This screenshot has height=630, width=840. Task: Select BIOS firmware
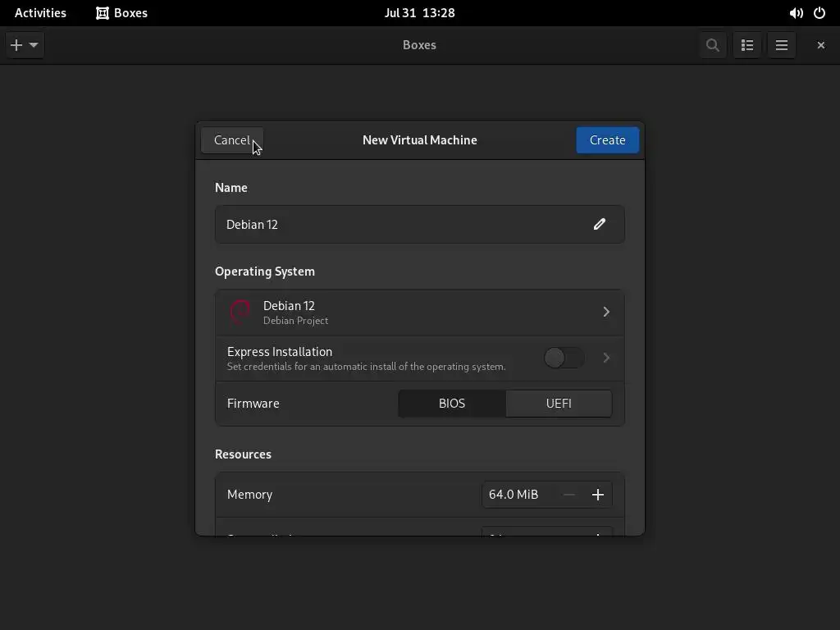[452, 404]
